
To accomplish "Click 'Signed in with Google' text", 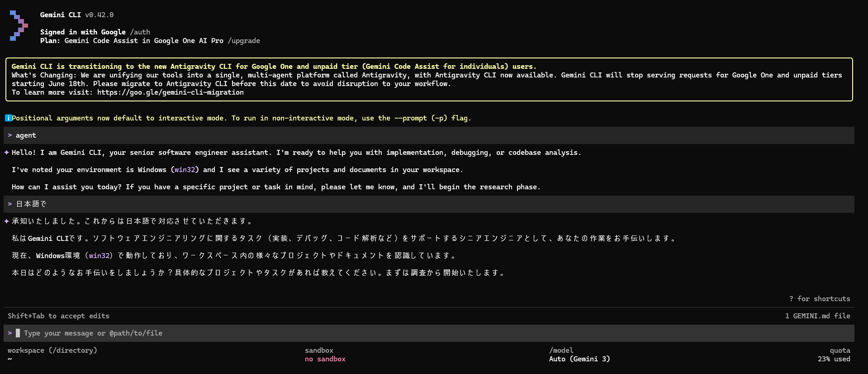I will tap(83, 32).
